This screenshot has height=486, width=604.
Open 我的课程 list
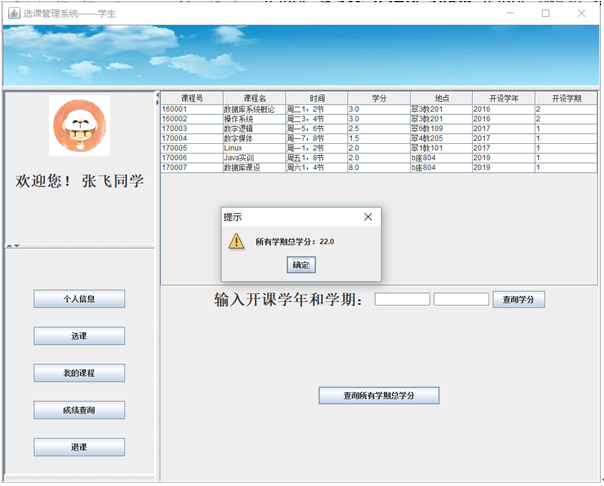[79, 373]
